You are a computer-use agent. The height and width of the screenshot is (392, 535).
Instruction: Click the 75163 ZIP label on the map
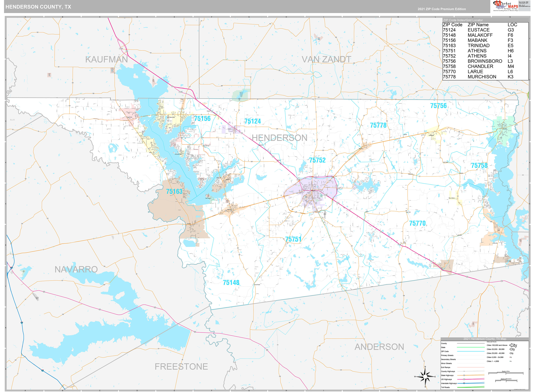click(x=174, y=191)
